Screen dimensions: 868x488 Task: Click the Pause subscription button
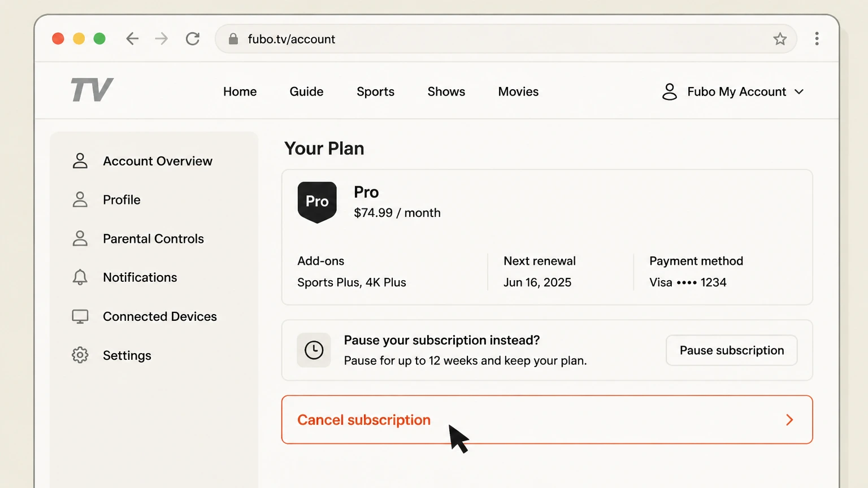click(x=732, y=350)
